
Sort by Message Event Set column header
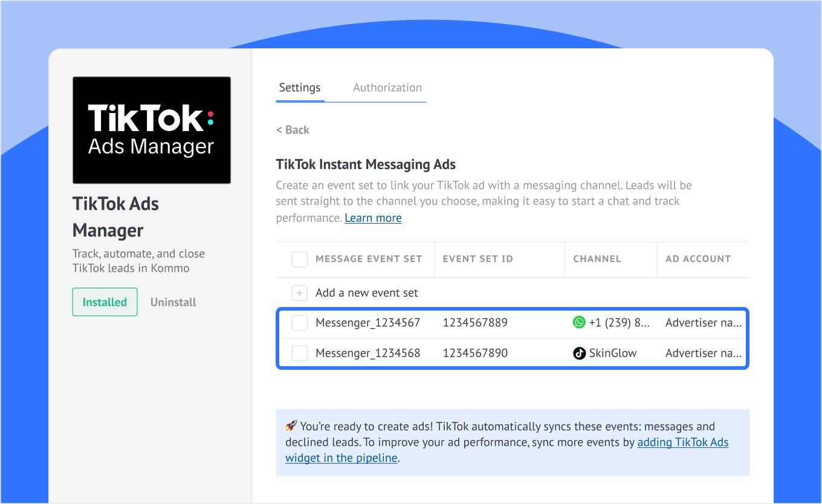[369, 259]
